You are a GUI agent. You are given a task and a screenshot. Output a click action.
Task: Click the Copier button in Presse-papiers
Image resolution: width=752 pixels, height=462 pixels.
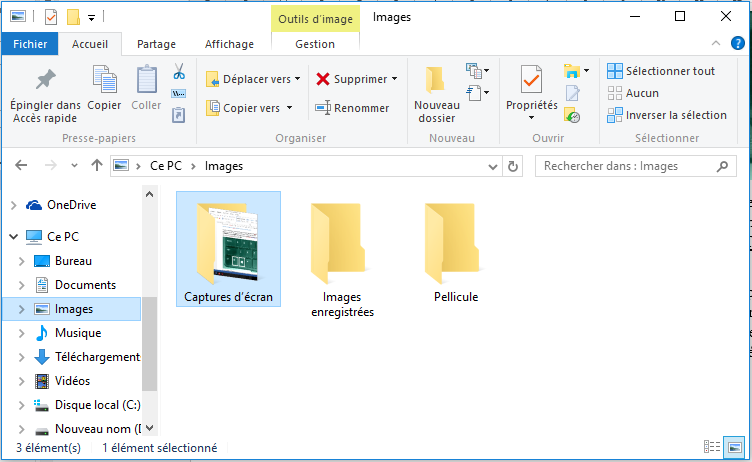(104, 88)
